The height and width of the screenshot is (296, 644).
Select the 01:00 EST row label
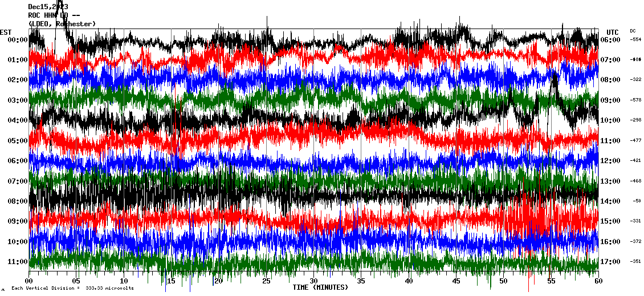click(x=17, y=60)
